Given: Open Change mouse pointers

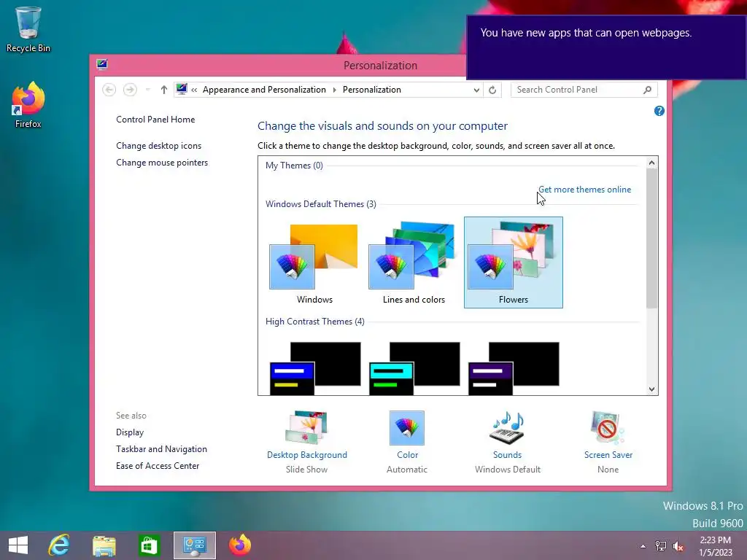Looking at the screenshot, I should 162,163.
